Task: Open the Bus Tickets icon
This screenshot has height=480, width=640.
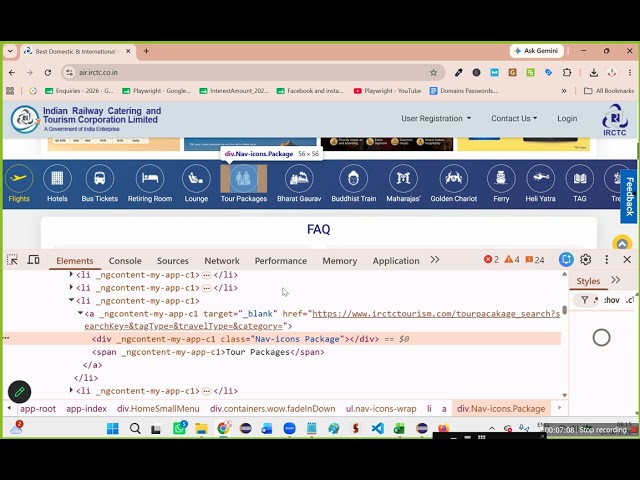Action: pos(100,178)
